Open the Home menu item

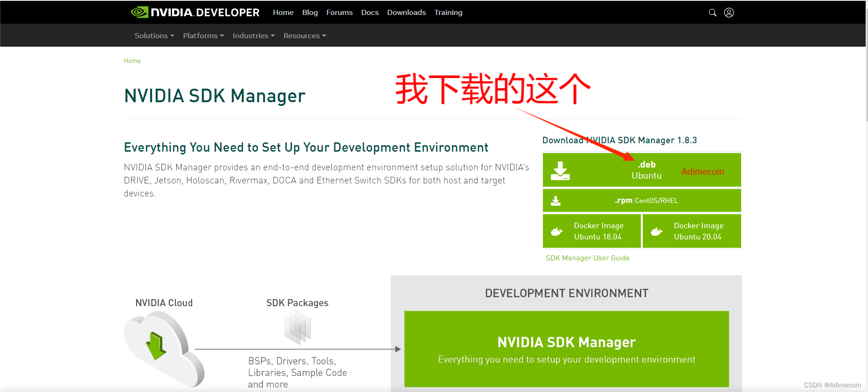coord(283,13)
